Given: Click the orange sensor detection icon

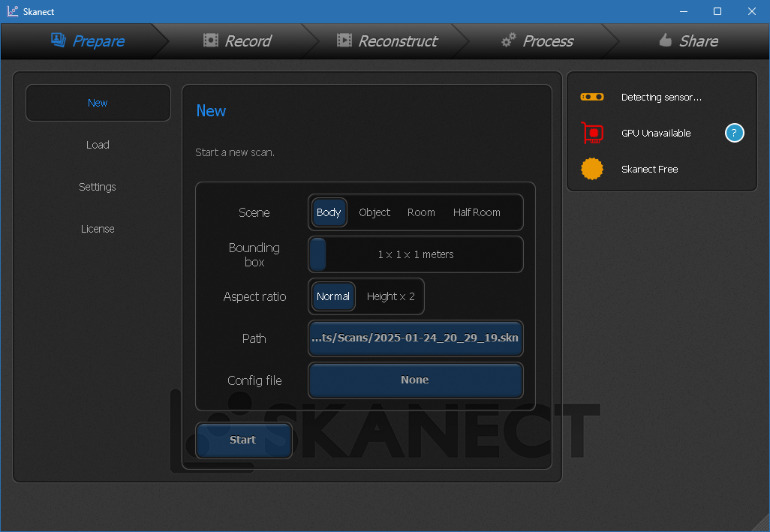Looking at the screenshot, I should point(591,97).
